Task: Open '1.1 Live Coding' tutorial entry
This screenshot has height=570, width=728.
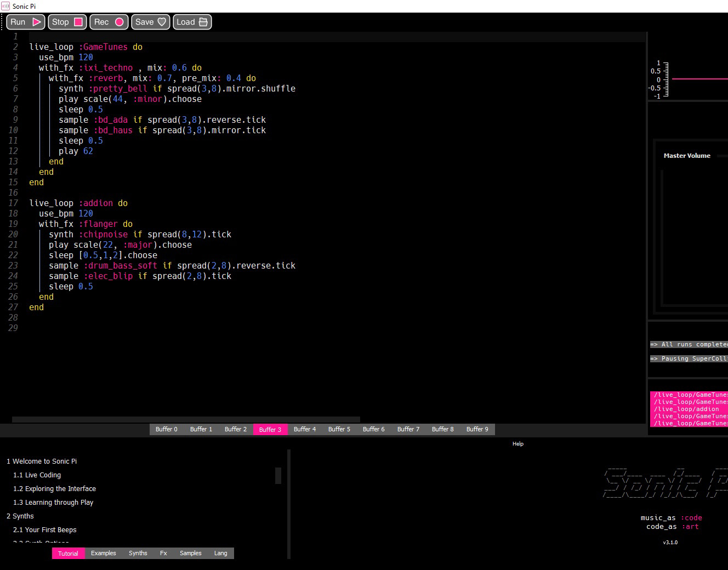Action: click(x=37, y=475)
